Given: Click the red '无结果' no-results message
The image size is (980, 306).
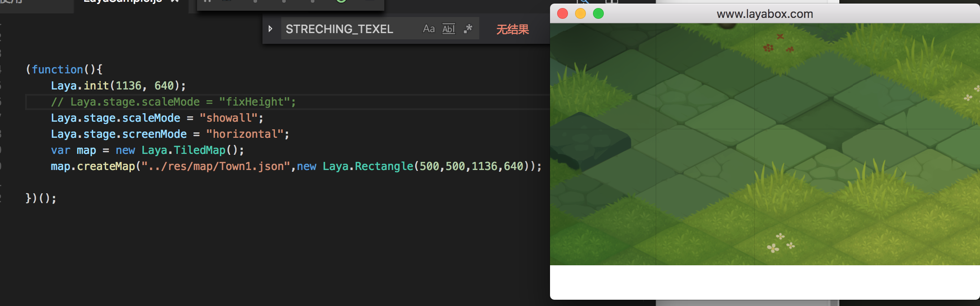Looking at the screenshot, I should coord(512,30).
